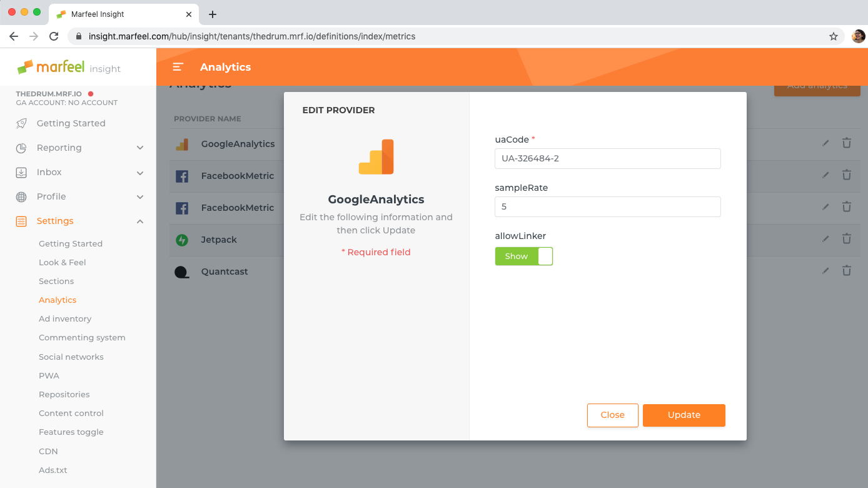This screenshot has width=868, height=488.
Task: Delete second FacebookMetric with trash icon
Action: pos(847,207)
